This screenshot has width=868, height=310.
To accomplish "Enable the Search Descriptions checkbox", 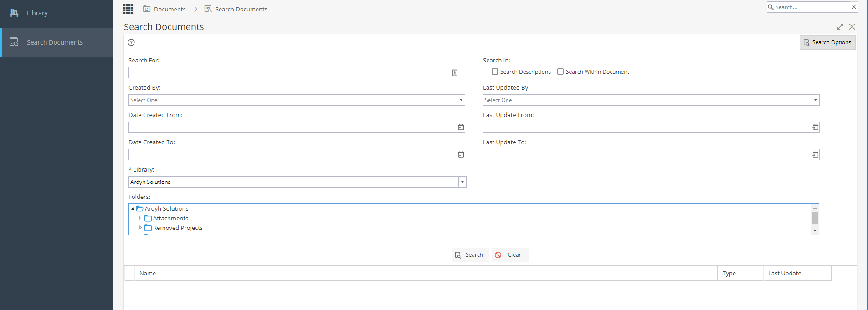I will pos(495,71).
